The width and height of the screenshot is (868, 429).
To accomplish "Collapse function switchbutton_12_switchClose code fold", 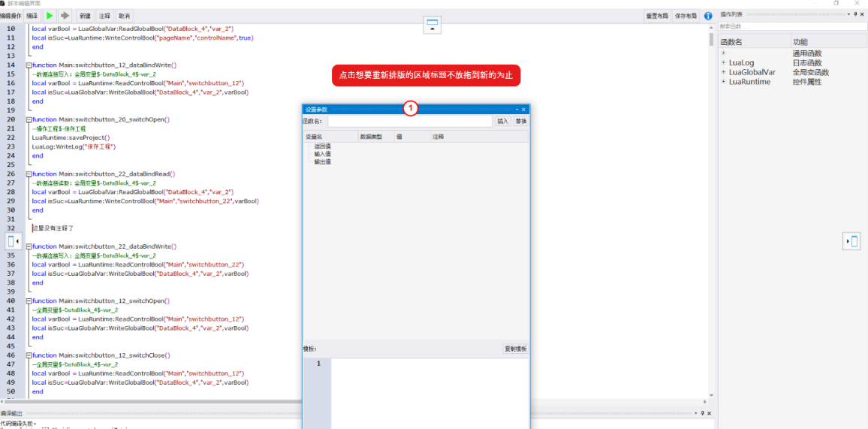I will [29, 355].
